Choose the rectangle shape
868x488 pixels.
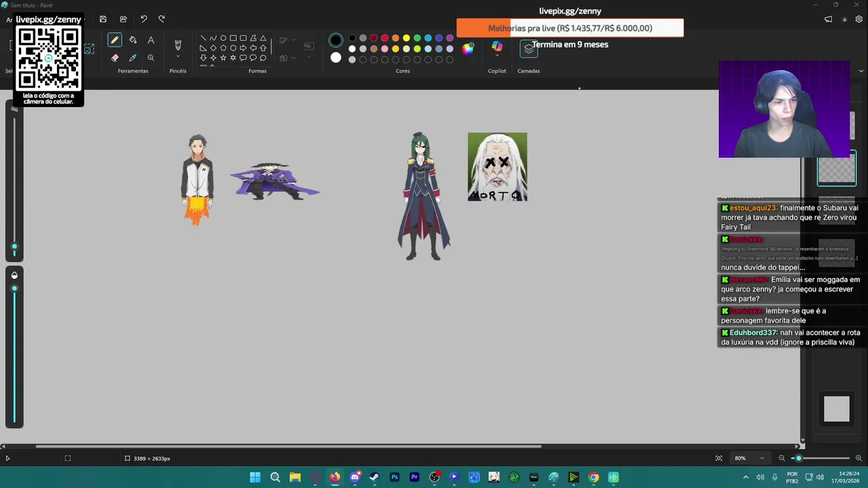(x=233, y=38)
